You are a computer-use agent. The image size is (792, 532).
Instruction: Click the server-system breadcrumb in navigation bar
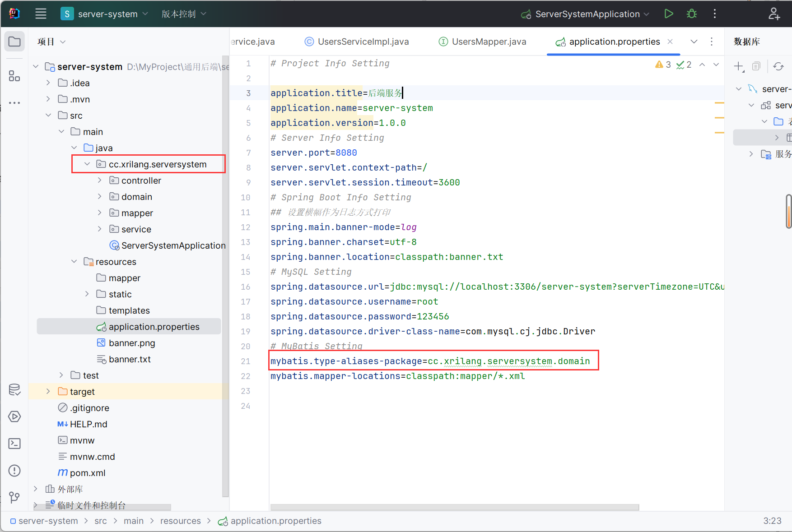tap(44, 521)
